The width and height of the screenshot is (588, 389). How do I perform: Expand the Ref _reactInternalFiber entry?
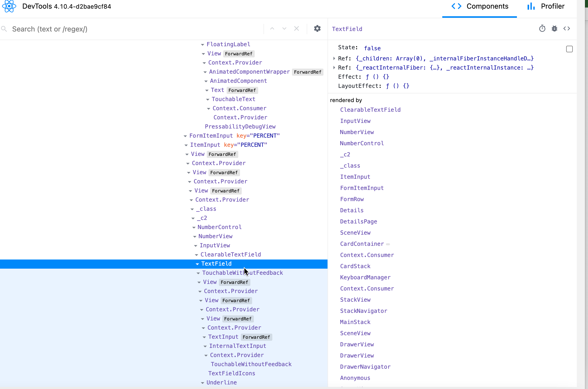(x=334, y=68)
